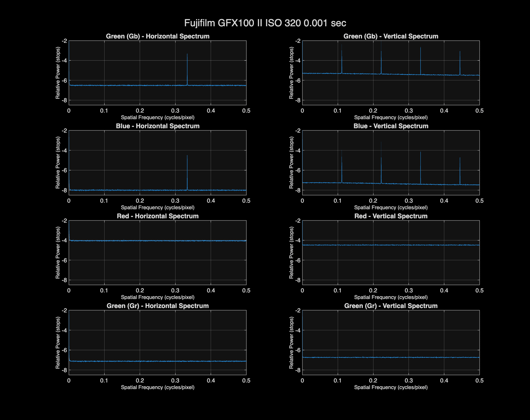Click the x-axis label under Green (Gr) Horizontal plot

158,387
